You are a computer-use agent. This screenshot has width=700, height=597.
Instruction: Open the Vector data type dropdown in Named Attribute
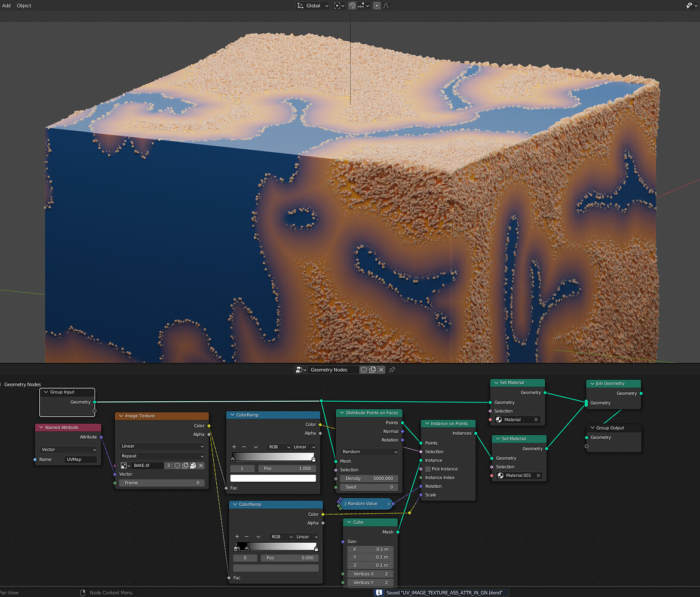tap(68, 450)
